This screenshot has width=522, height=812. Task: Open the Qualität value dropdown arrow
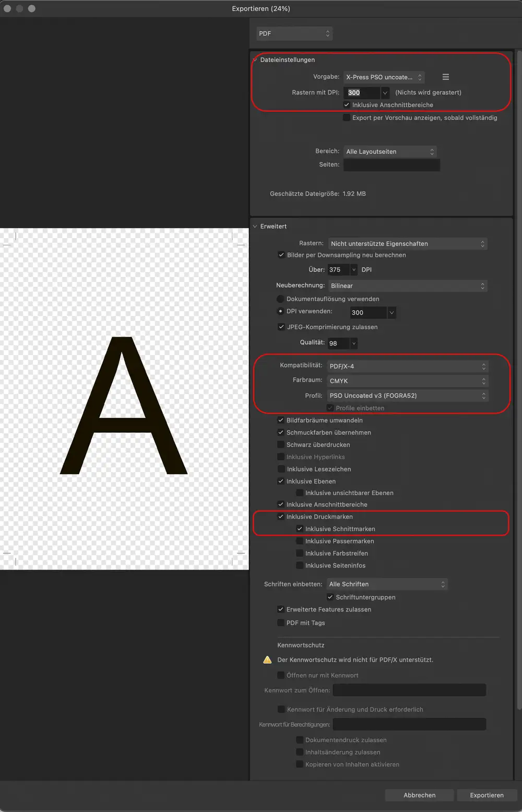click(354, 344)
